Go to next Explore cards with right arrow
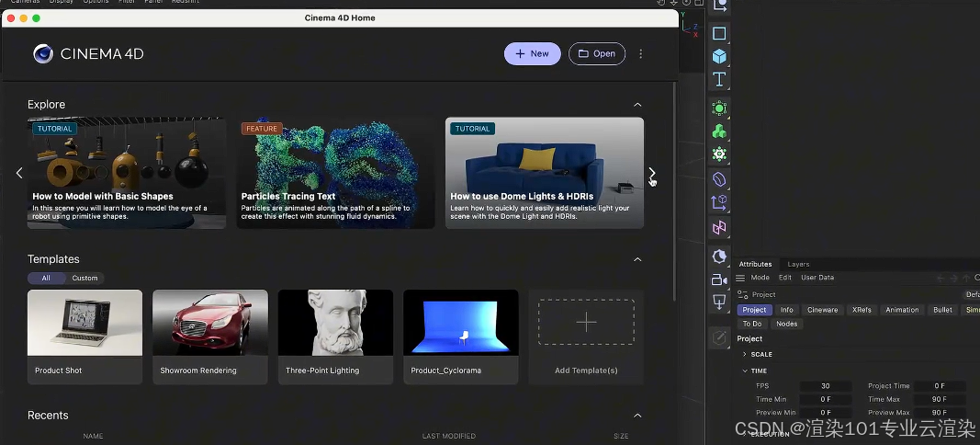The width and height of the screenshot is (980, 445). [x=652, y=173]
